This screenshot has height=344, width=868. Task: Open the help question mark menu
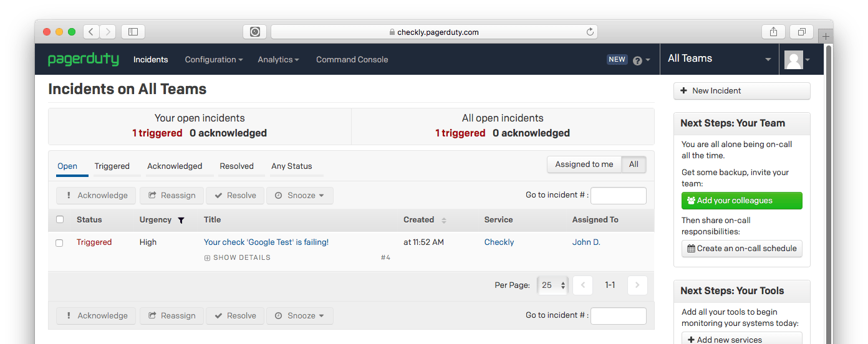click(x=641, y=60)
